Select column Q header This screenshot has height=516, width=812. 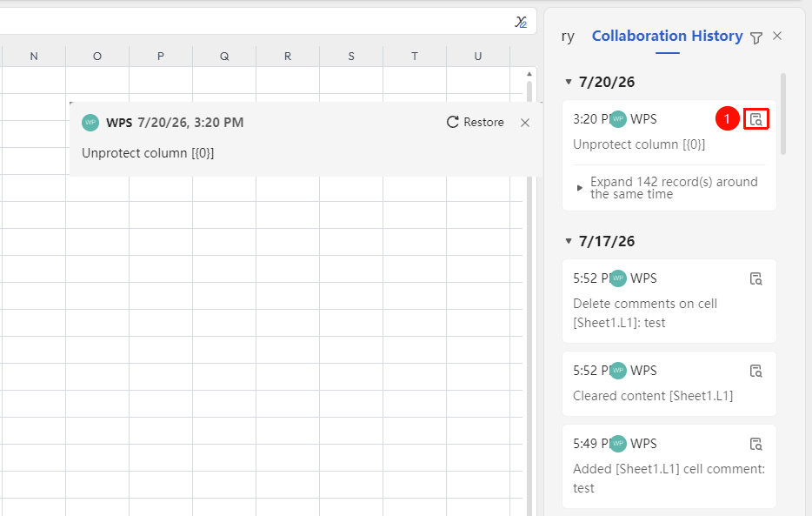pyautogui.click(x=224, y=57)
